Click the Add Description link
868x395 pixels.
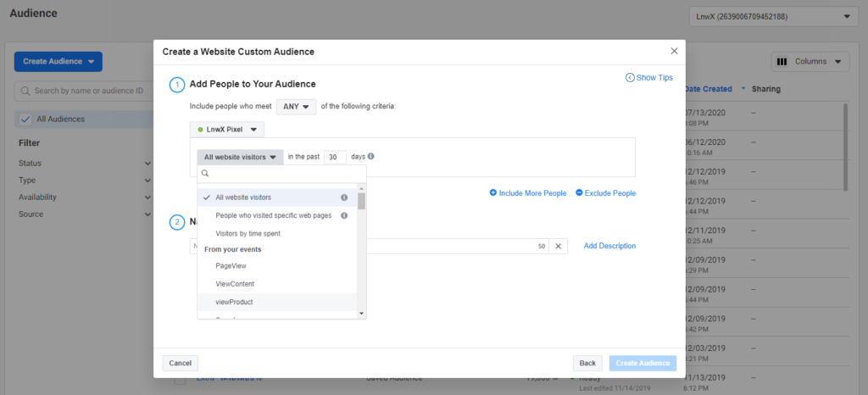[x=609, y=246]
